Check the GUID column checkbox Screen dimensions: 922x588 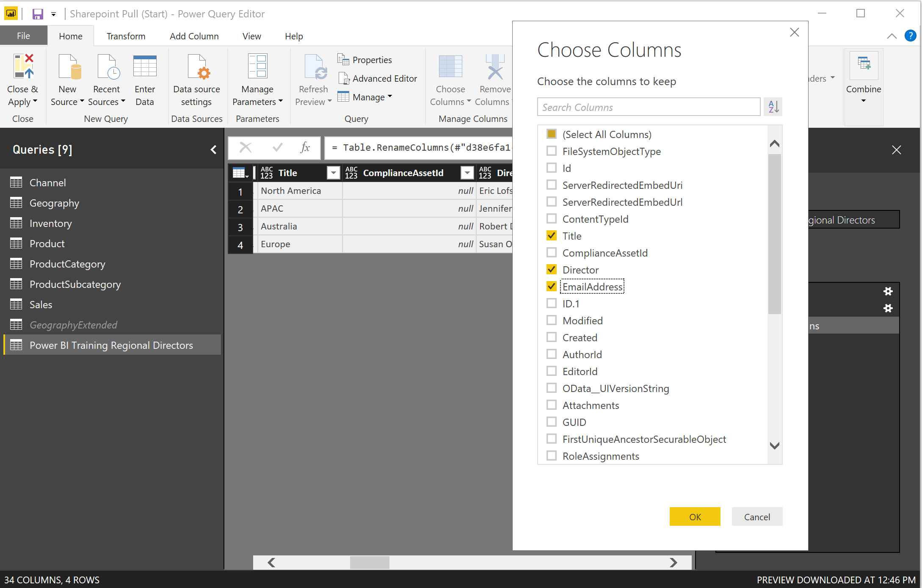(552, 422)
